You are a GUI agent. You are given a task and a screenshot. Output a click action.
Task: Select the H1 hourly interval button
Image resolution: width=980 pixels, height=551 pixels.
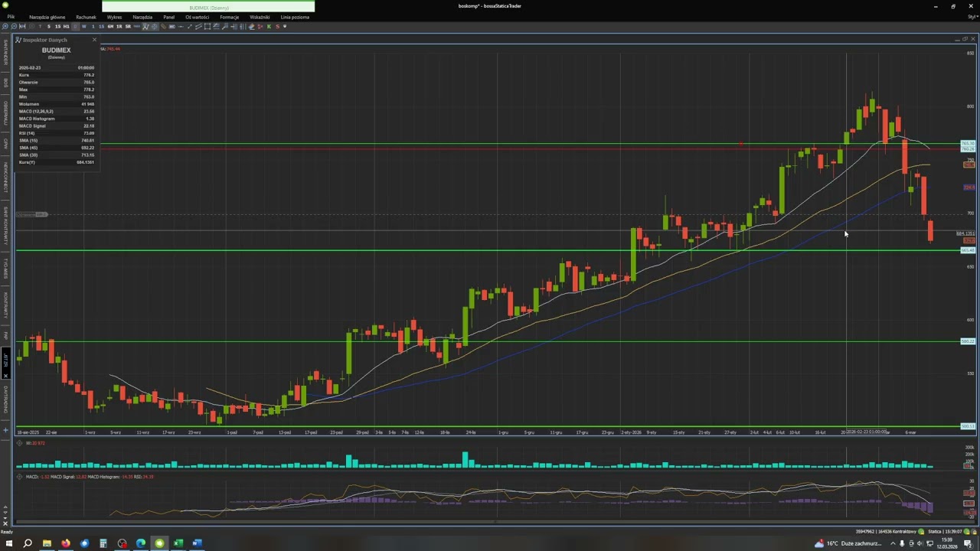[66, 26]
